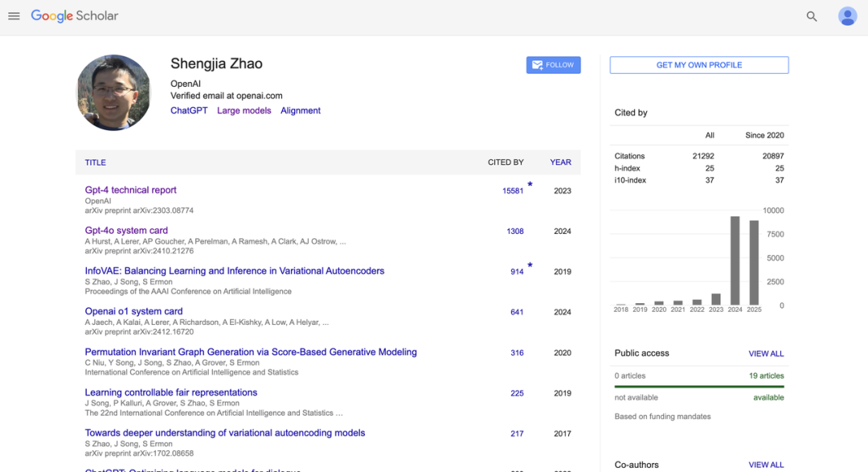868x472 pixels.
Task: Sort publications by Cited By column
Action: 506,162
